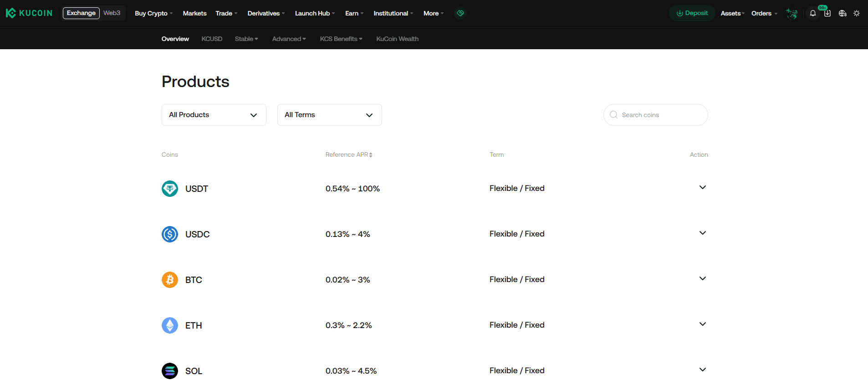Click the KuCoin logo
Viewport: 868px width, 391px height.
tap(29, 13)
